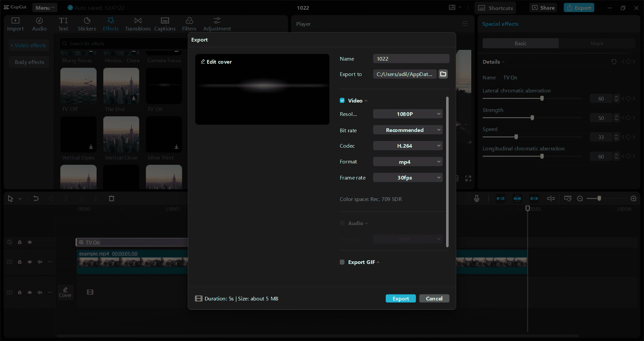Adjust the Strength slider
Image resolution: width=644 pixels, height=341 pixels.
click(x=532, y=118)
